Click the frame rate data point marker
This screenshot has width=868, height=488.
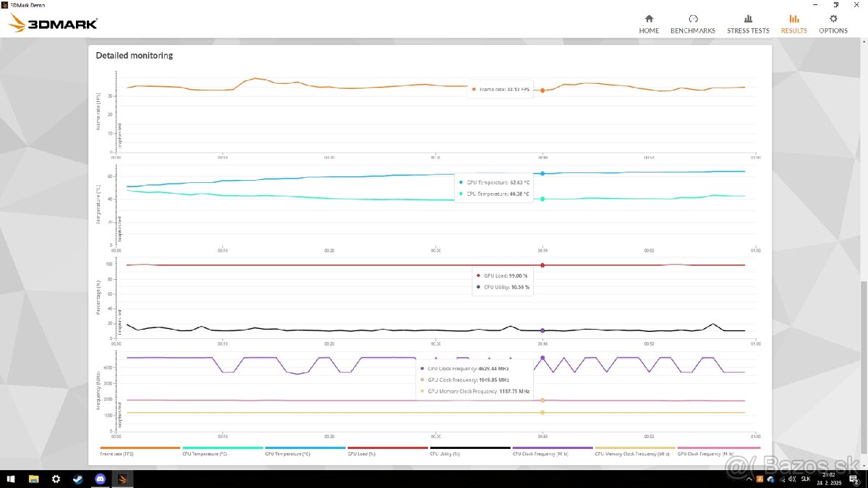pos(542,90)
